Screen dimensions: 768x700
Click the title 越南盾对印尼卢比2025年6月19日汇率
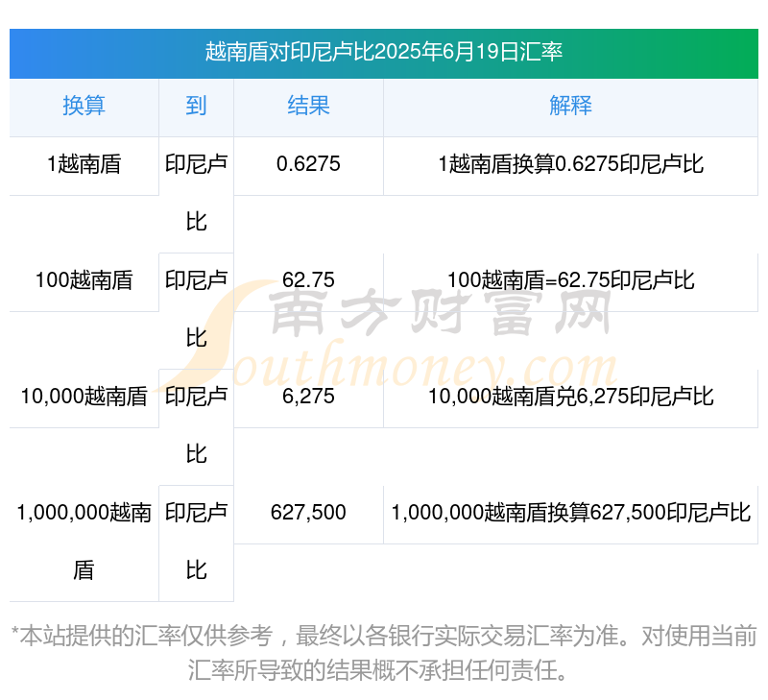click(383, 52)
